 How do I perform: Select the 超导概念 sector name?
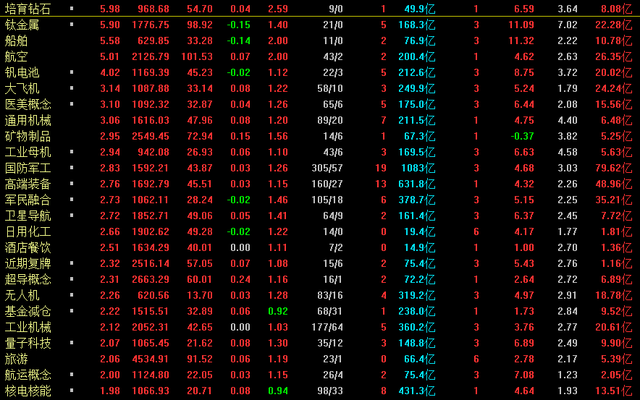tap(28, 280)
